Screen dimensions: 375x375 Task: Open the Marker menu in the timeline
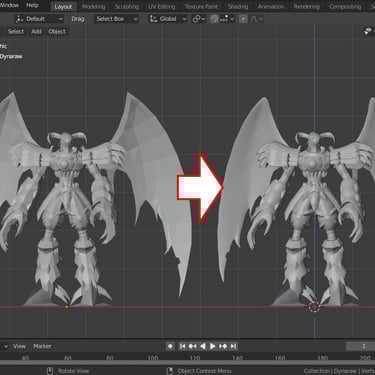click(42, 346)
